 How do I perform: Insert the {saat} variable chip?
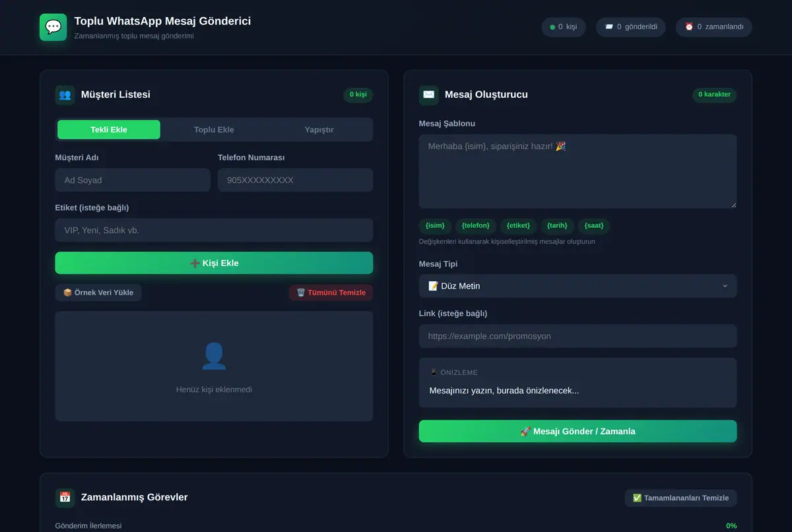point(594,226)
